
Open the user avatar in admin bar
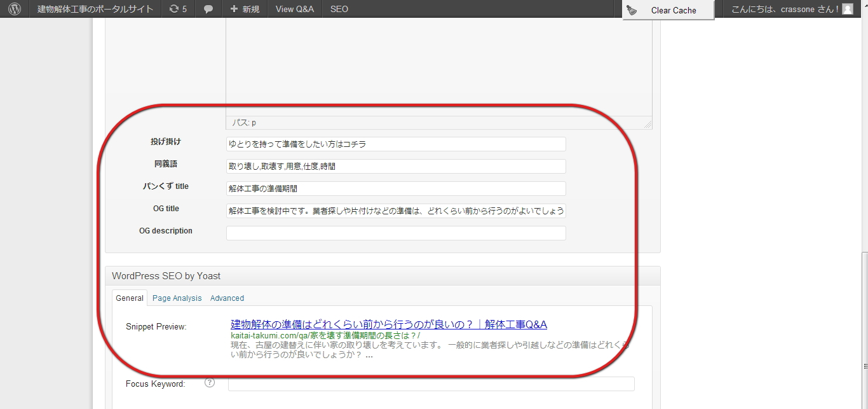click(848, 9)
